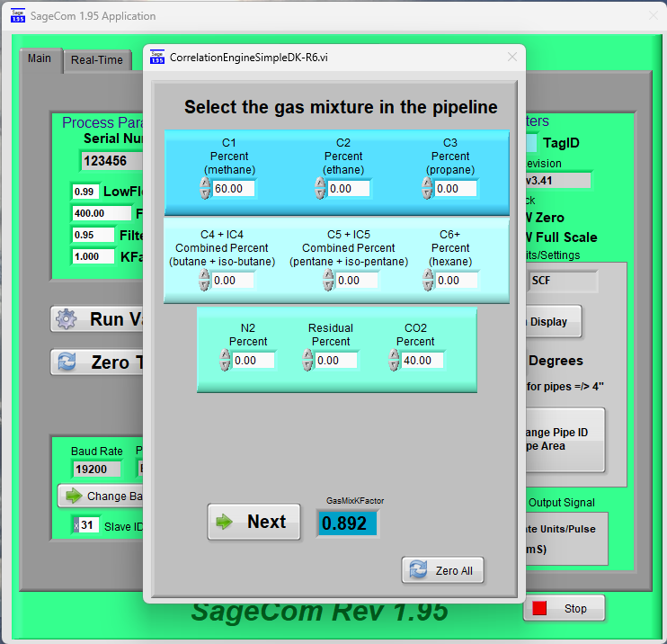Click the 400.00 field in Process Parameters

point(102,213)
